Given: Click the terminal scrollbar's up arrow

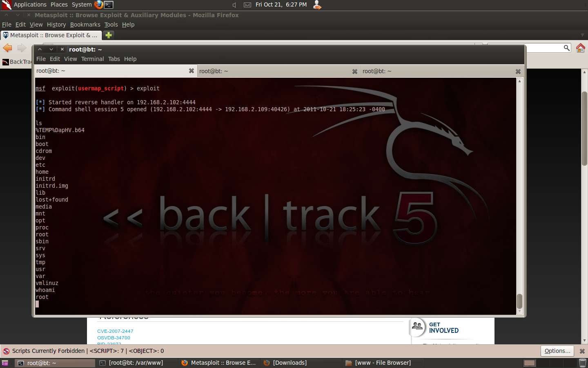Looking at the screenshot, I should [519, 81].
